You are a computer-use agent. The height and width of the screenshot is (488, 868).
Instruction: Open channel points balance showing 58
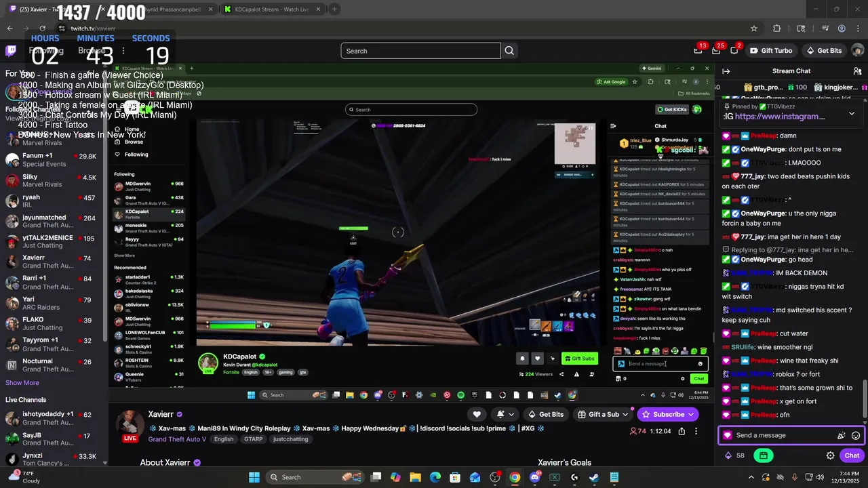[x=735, y=455]
